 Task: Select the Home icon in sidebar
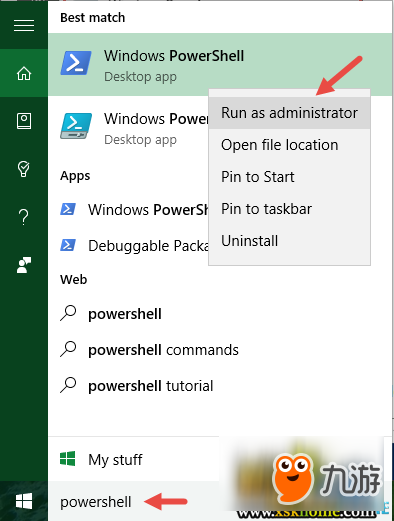pyautogui.click(x=24, y=73)
